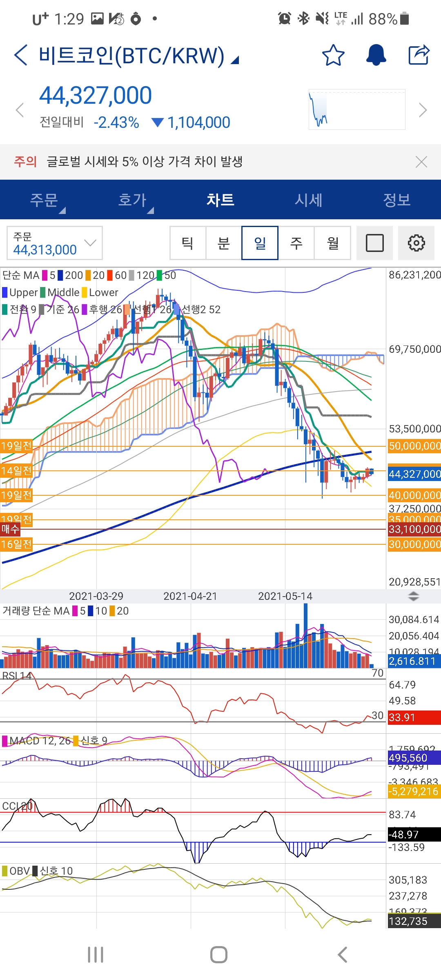
Task: Tap the Android home button
Action: [x=219, y=955]
